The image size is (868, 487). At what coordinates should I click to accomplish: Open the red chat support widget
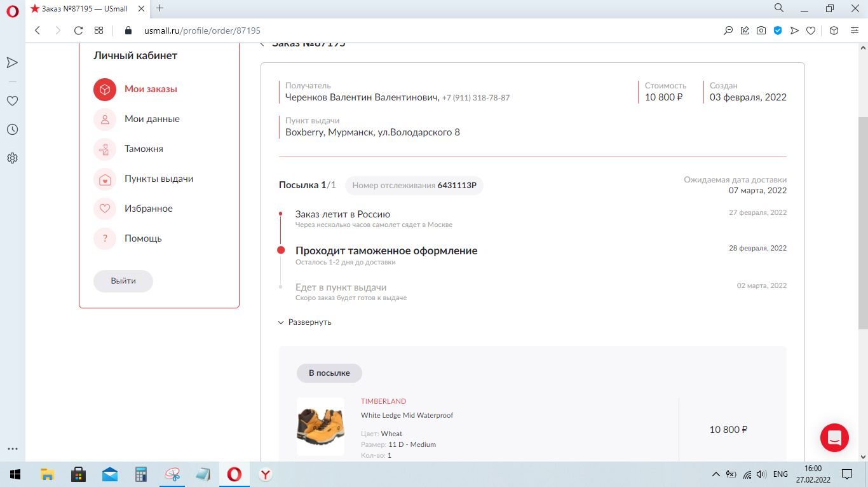coord(834,437)
